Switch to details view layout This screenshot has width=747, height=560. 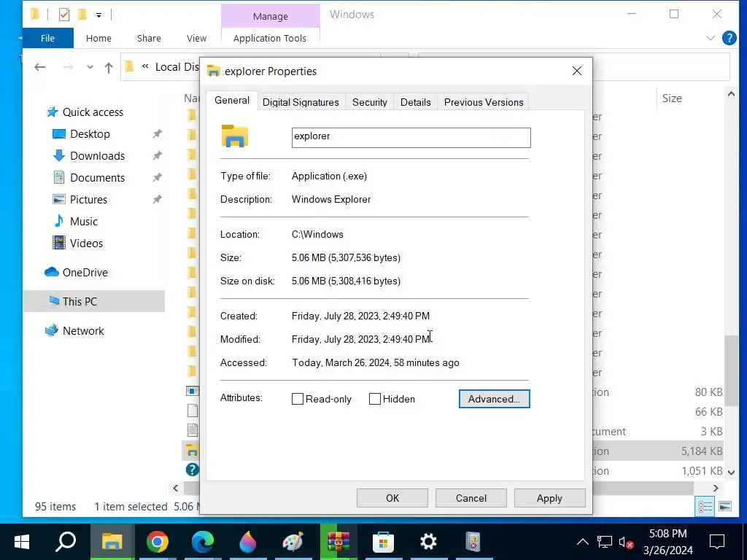tap(705, 506)
